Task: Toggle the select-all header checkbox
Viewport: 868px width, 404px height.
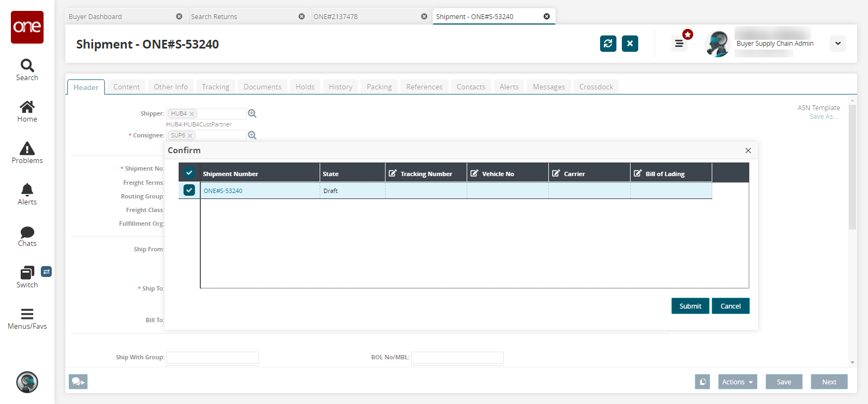Action: [x=189, y=173]
